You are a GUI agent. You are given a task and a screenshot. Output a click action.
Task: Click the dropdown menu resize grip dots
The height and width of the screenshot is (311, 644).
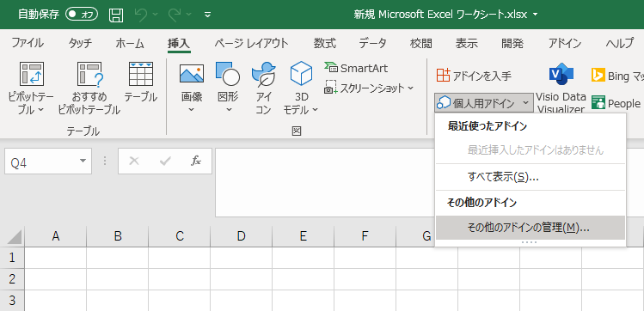(529, 242)
